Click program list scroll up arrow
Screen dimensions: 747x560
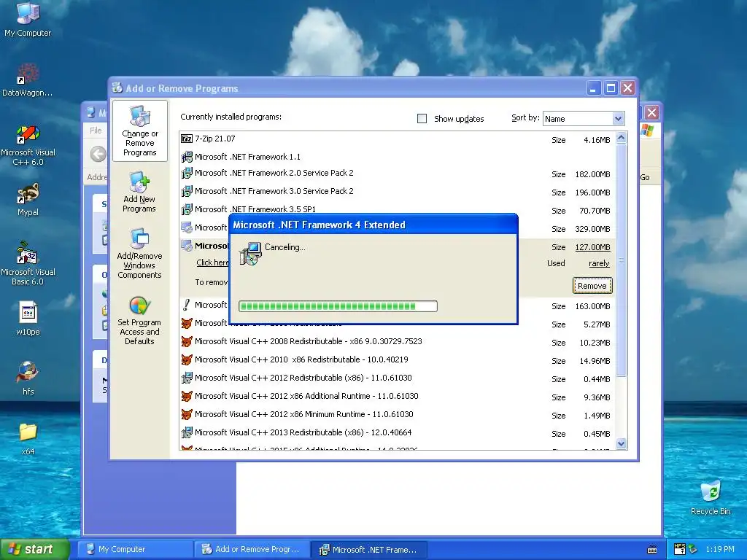(621, 138)
